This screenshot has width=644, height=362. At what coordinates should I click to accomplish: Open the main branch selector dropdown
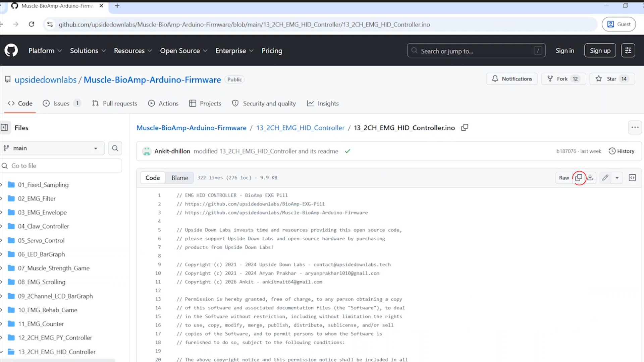pyautogui.click(x=52, y=148)
